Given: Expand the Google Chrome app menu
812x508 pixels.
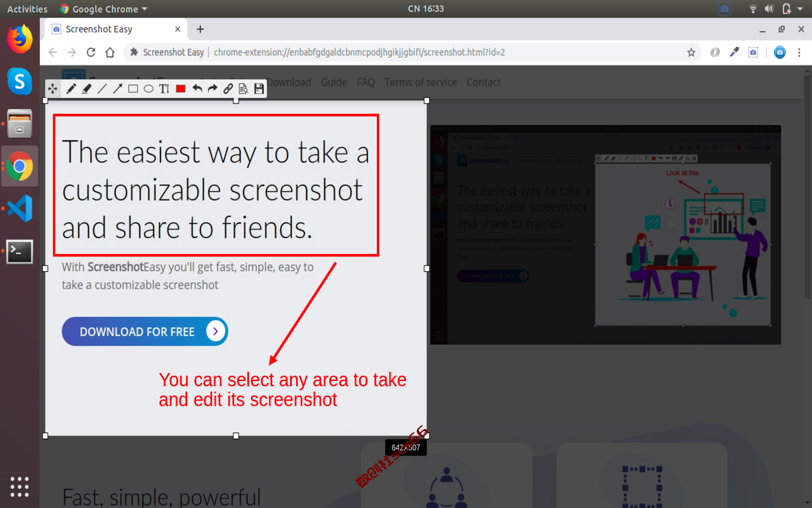Looking at the screenshot, I should pos(103,9).
